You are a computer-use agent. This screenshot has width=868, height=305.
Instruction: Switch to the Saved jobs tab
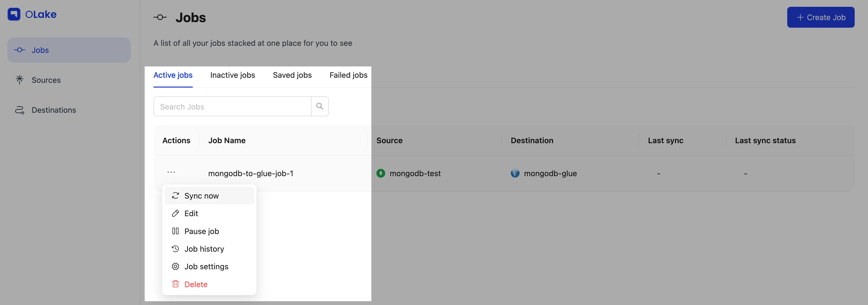[x=292, y=75]
